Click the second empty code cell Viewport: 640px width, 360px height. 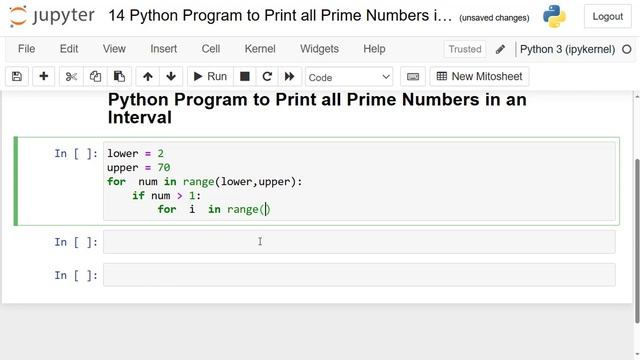359,242
